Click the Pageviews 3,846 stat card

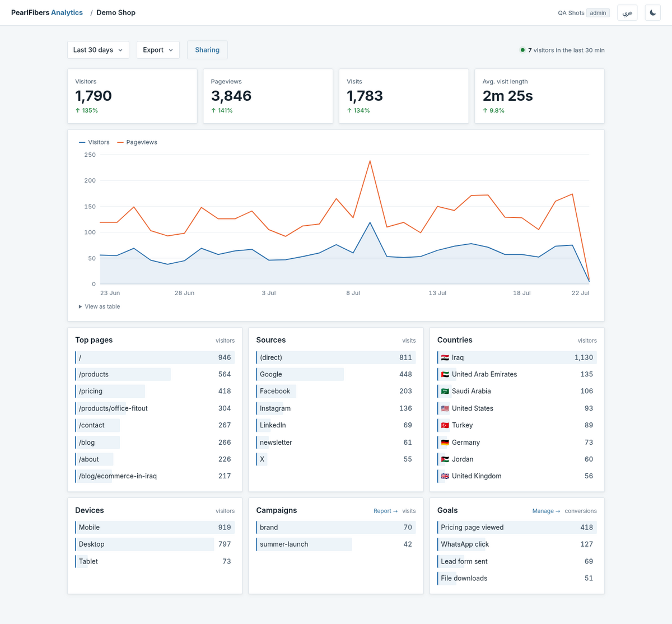pyautogui.click(x=268, y=96)
